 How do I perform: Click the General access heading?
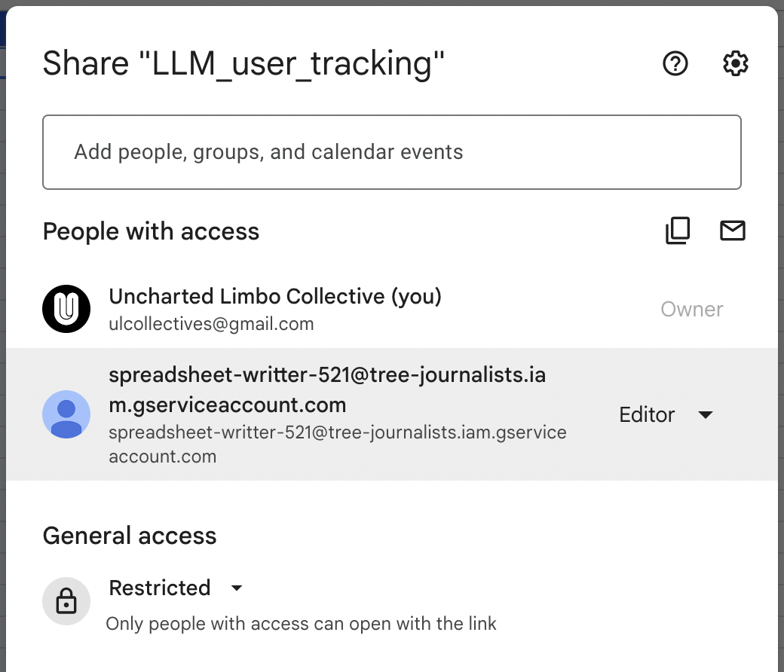point(130,536)
